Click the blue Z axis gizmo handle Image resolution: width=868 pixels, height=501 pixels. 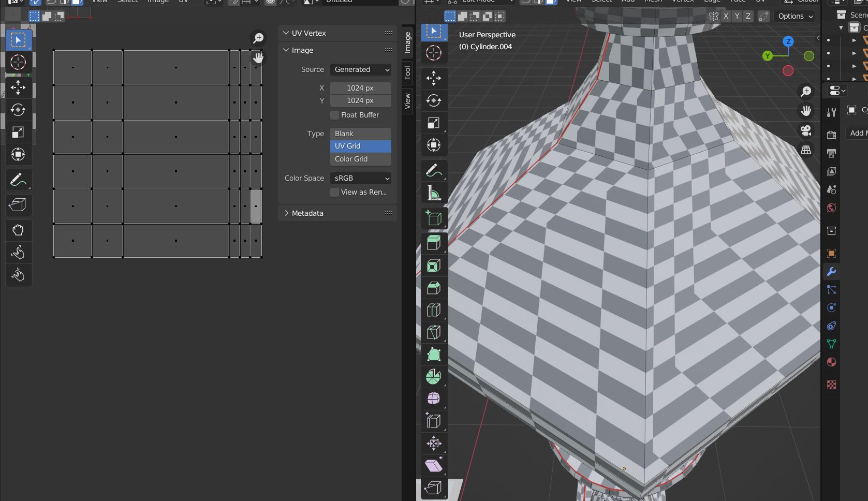click(788, 41)
